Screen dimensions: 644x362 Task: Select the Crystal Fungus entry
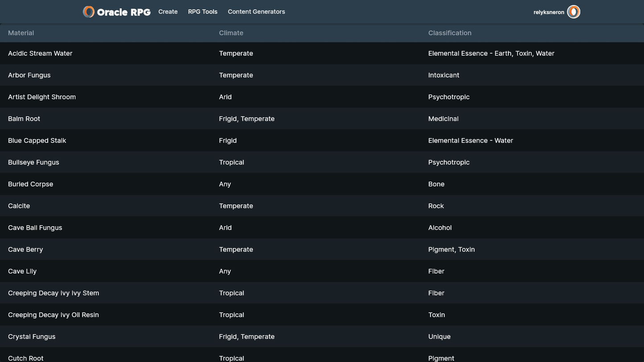pyautogui.click(x=32, y=337)
